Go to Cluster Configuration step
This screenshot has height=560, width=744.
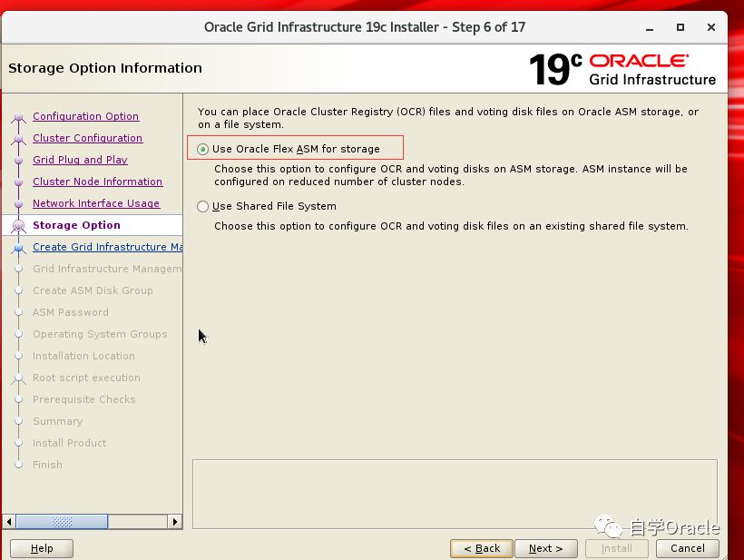click(87, 138)
